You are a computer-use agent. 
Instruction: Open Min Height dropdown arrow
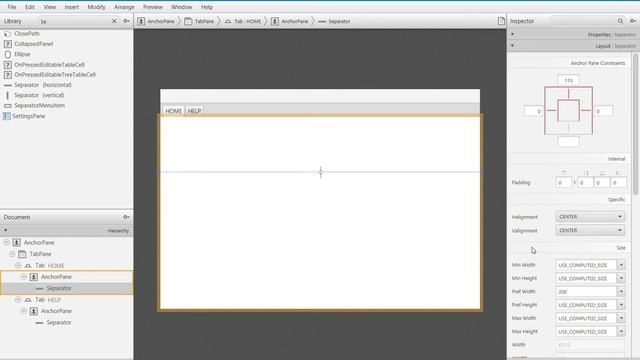(x=621, y=278)
